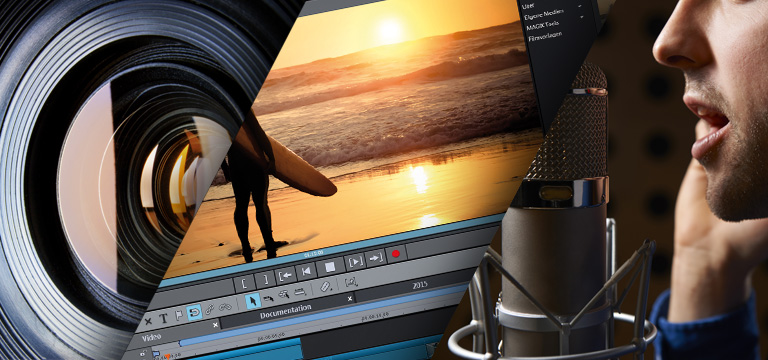Toggle the highlighted magnet snap icon

(194, 312)
